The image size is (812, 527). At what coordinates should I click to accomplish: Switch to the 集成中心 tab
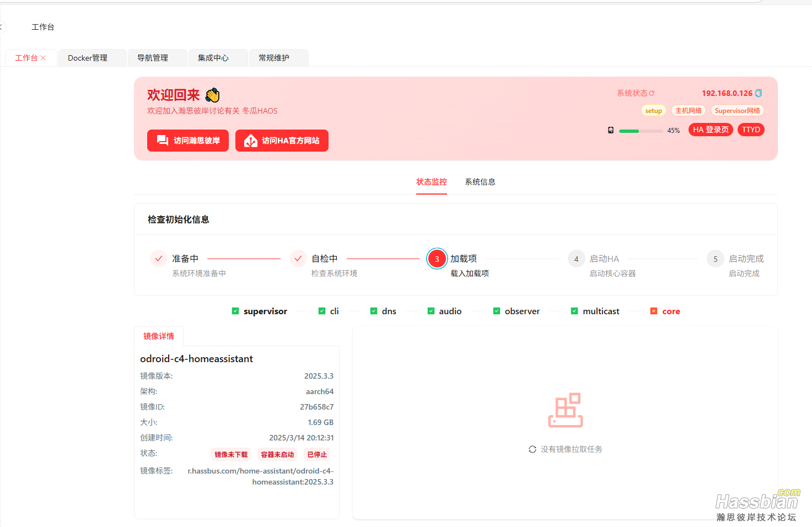click(x=218, y=58)
